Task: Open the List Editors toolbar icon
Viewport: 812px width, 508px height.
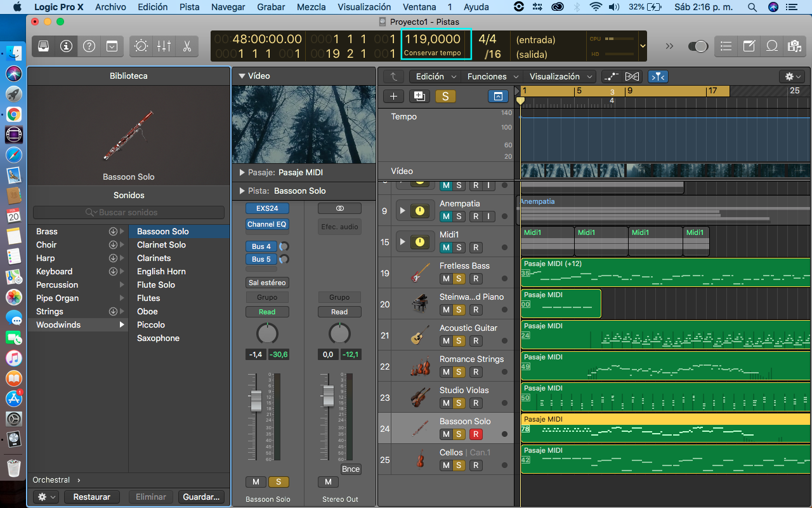Action: click(726, 46)
